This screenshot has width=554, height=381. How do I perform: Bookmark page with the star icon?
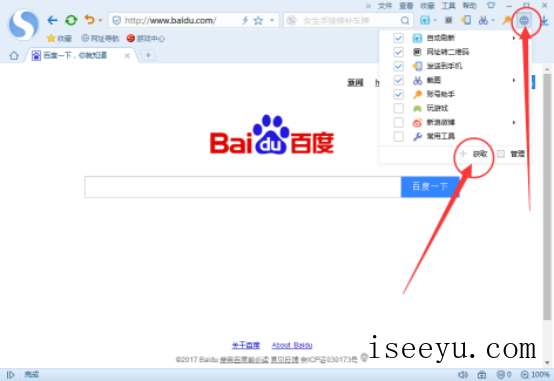pos(258,20)
